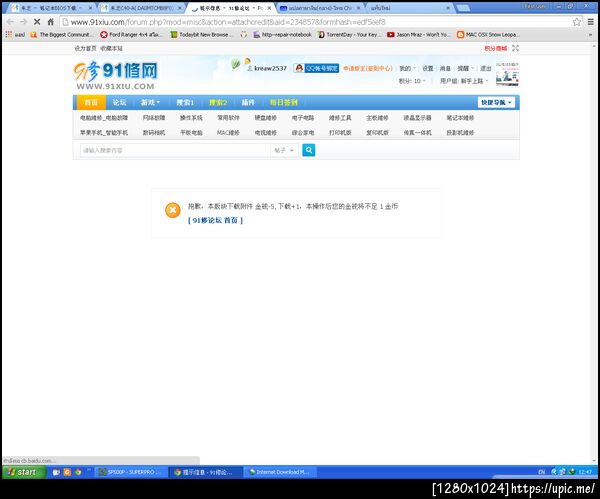The height and width of the screenshot is (499, 600).
Task: Expand the 快捷导航 dropdown
Action: (x=496, y=102)
